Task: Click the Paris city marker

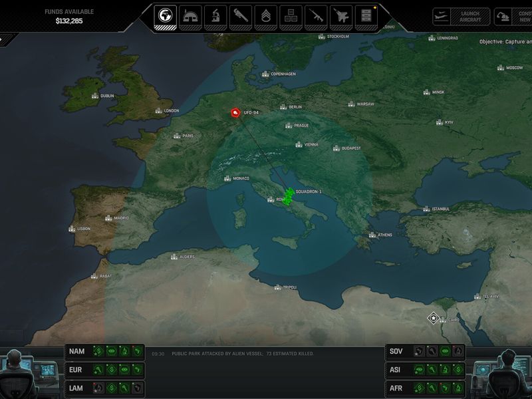Action: pos(177,136)
